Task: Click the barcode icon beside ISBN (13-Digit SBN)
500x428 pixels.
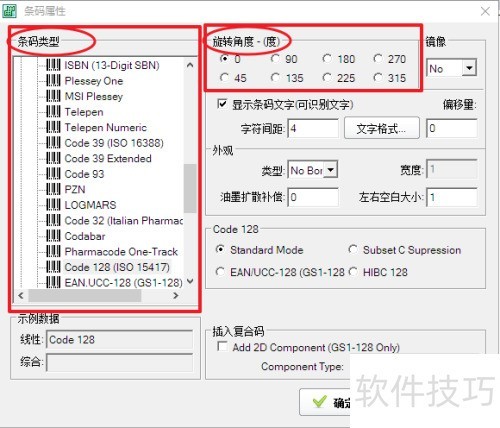Action: [53, 65]
